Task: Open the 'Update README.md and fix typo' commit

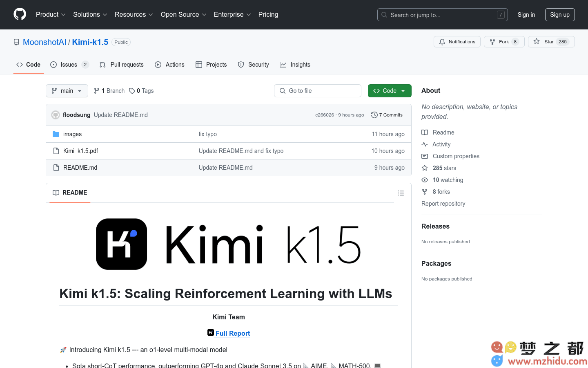Action: (241, 151)
